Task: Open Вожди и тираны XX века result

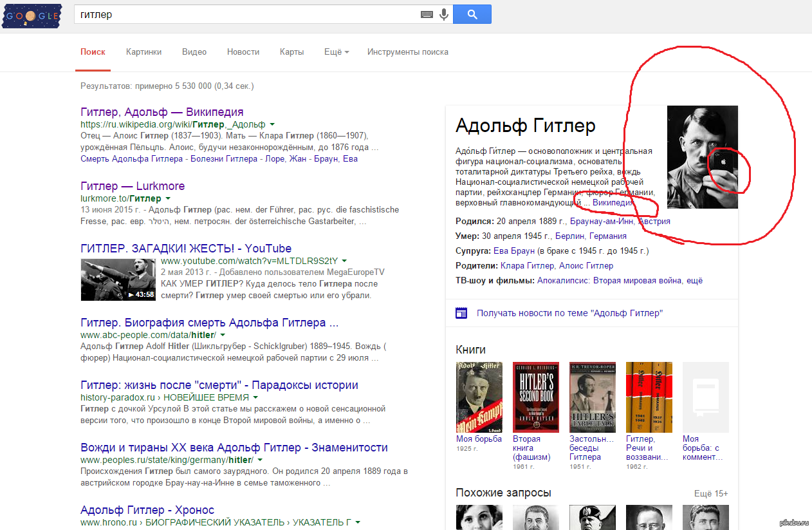Action: 234,448
